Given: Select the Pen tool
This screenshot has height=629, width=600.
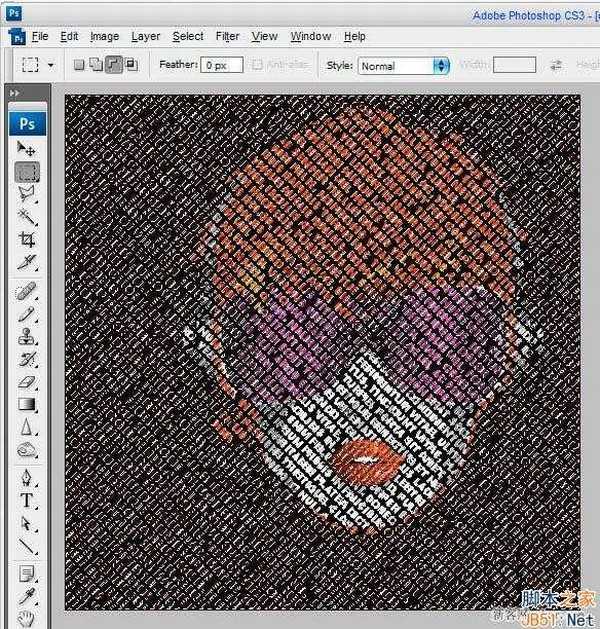Looking at the screenshot, I should click(27, 477).
